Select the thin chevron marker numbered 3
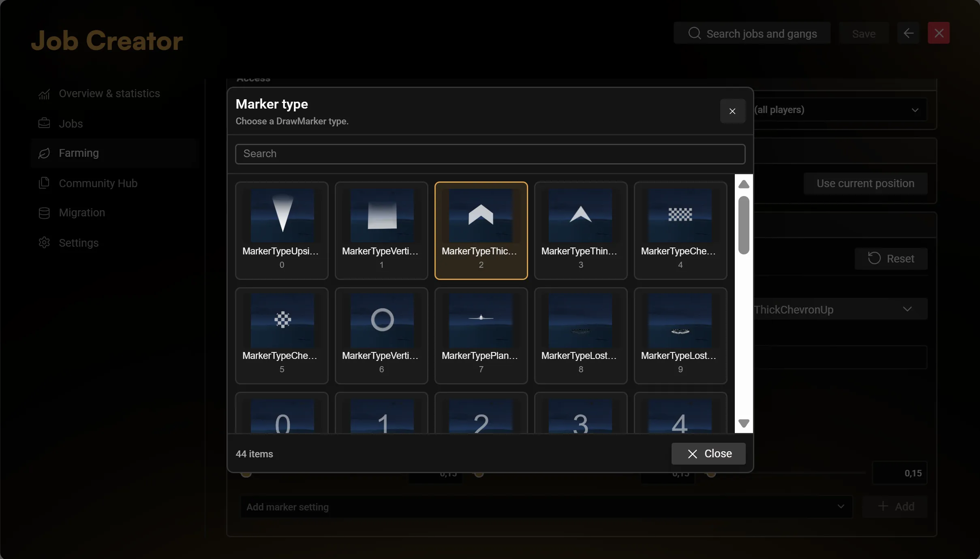The width and height of the screenshot is (980, 559). coord(581,230)
